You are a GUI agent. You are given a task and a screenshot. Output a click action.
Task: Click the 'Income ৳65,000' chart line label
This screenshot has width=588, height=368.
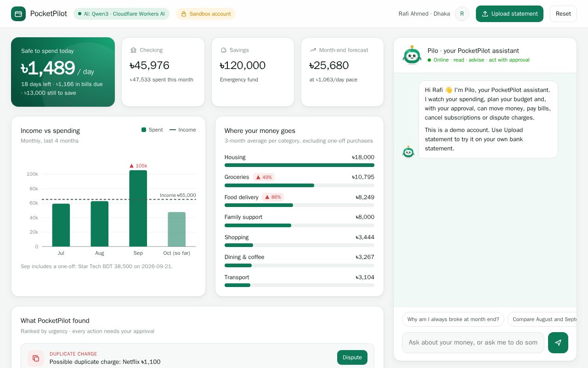178,195
